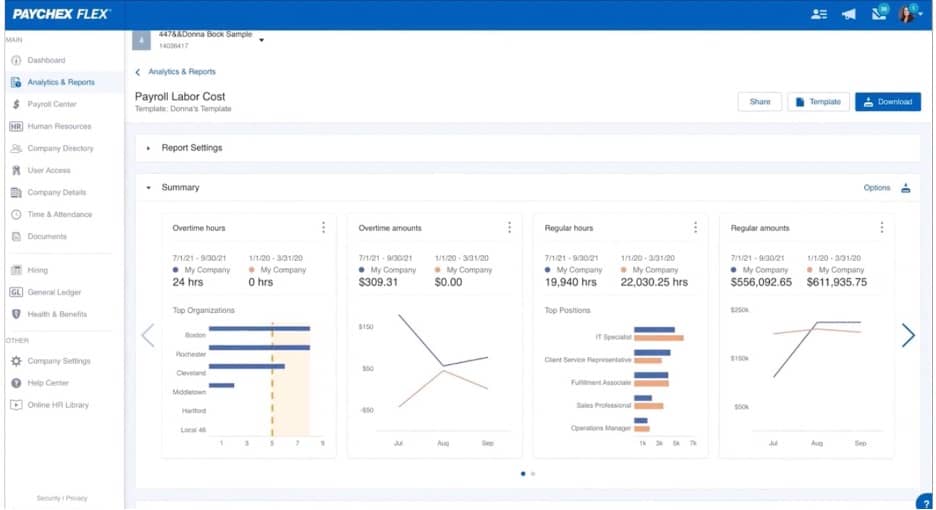This screenshot has height=510, width=936.
Task: Open Overtime amounts card kebab menu
Action: 509,228
